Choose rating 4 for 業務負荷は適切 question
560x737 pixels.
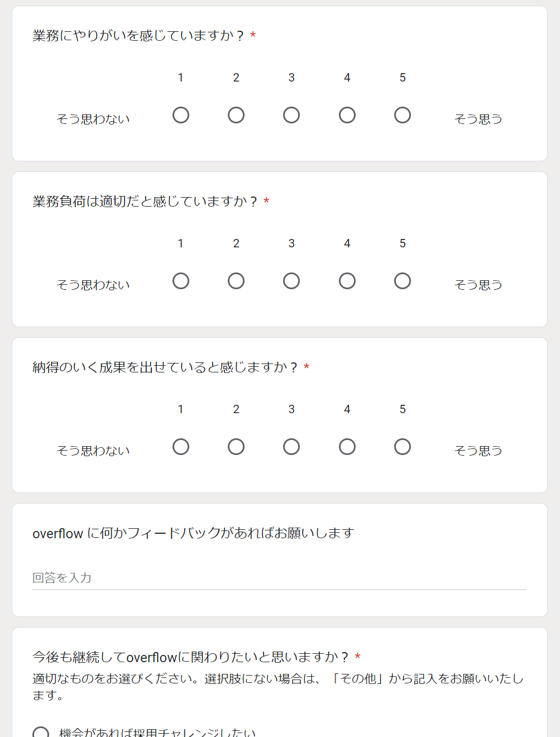click(x=347, y=281)
